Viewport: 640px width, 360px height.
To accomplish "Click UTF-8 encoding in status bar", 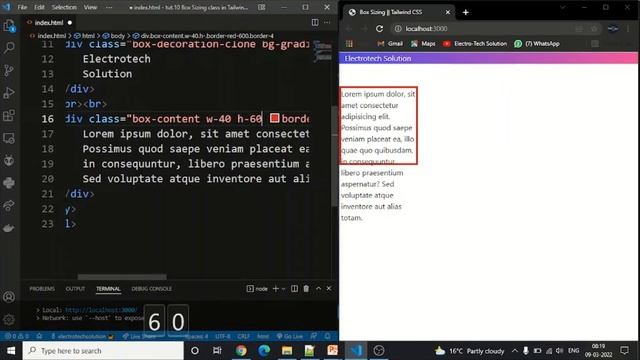I will click(x=223, y=336).
